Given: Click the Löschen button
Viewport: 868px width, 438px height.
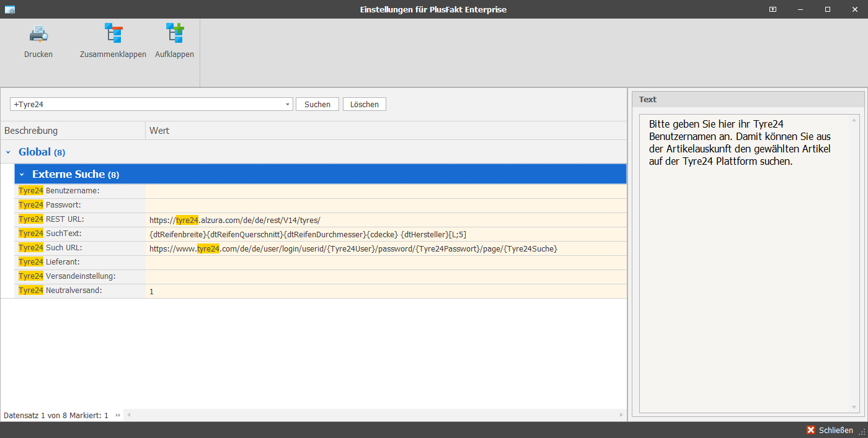Looking at the screenshot, I should (x=365, y=104).
